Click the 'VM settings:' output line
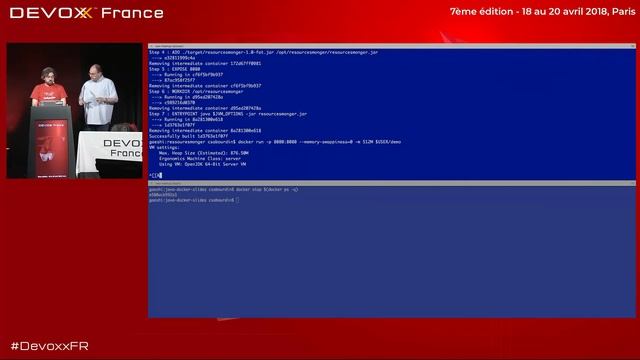This screenshot has height=360, width=640. pyautogui.click(x=164, y=147)
